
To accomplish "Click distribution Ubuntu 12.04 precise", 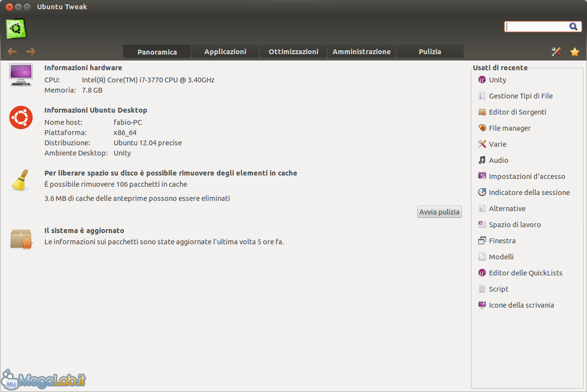I will 148,143.
